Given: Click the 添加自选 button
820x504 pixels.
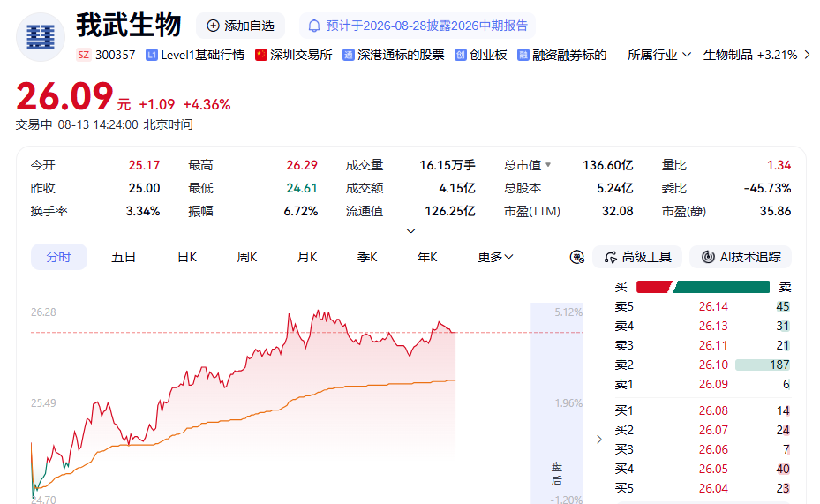Looking at the screenshot, I should (241, 26).
